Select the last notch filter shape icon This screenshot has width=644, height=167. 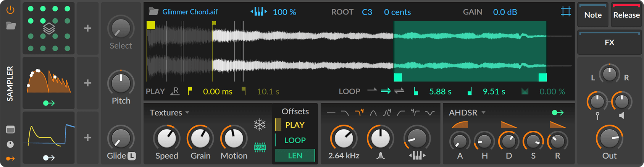point(430,113)
